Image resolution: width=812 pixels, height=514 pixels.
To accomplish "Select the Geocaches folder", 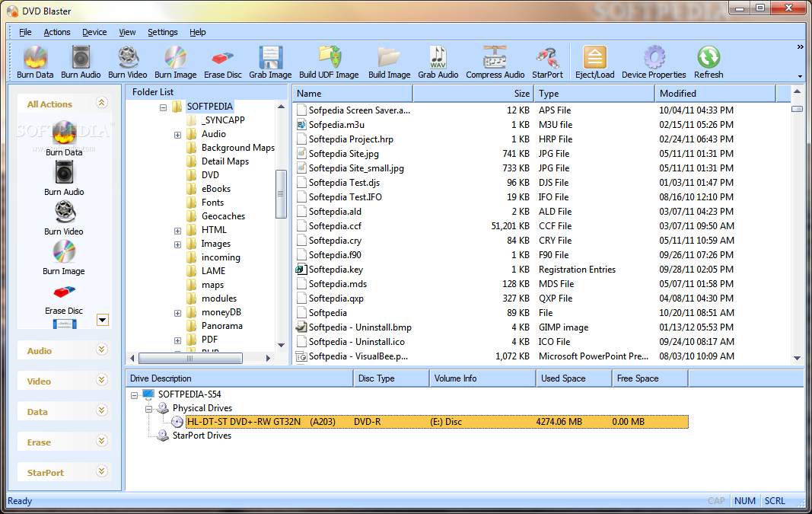I will pyautogui.click(x=223, y=216).
